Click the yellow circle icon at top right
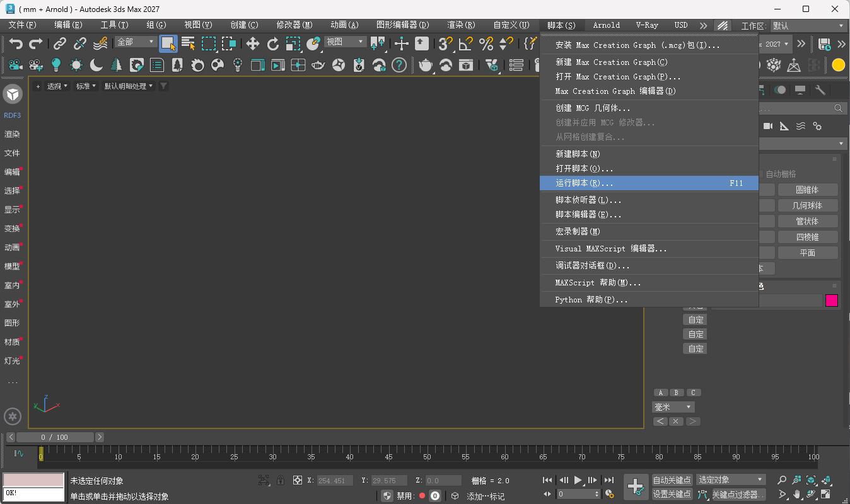 click(x=838, y=65)
